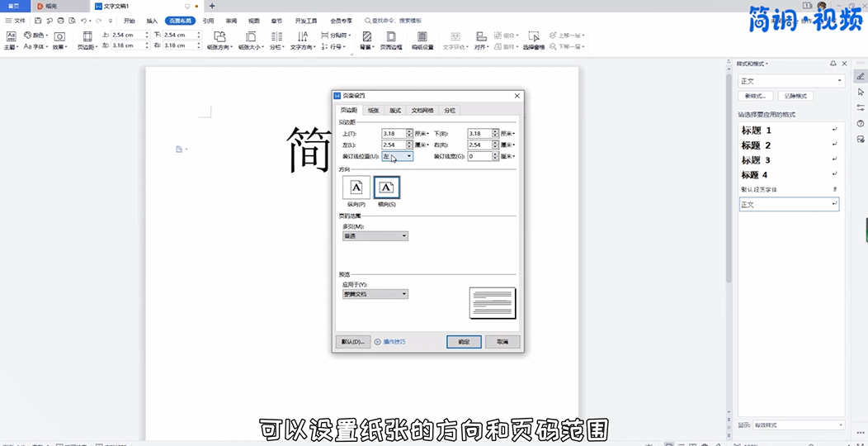Viewport: 868px width, 446px height.
Task: Click the 纸张方向 paper orientation icon
Action: pyautogui.click(x=219, y=37)
